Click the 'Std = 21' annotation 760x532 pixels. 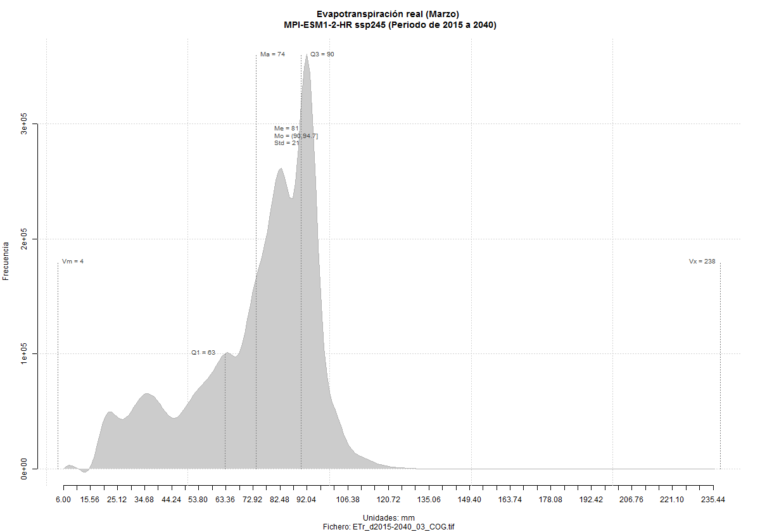[x=286, y=143]
